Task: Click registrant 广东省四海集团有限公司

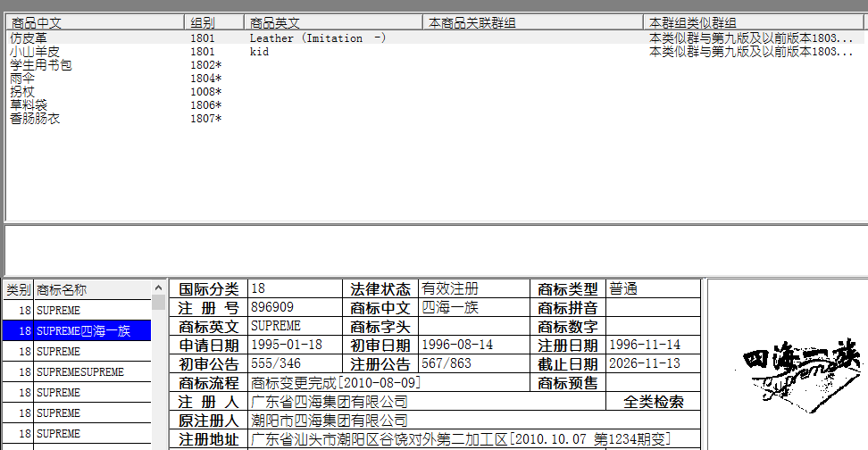Action: (427, 401)
